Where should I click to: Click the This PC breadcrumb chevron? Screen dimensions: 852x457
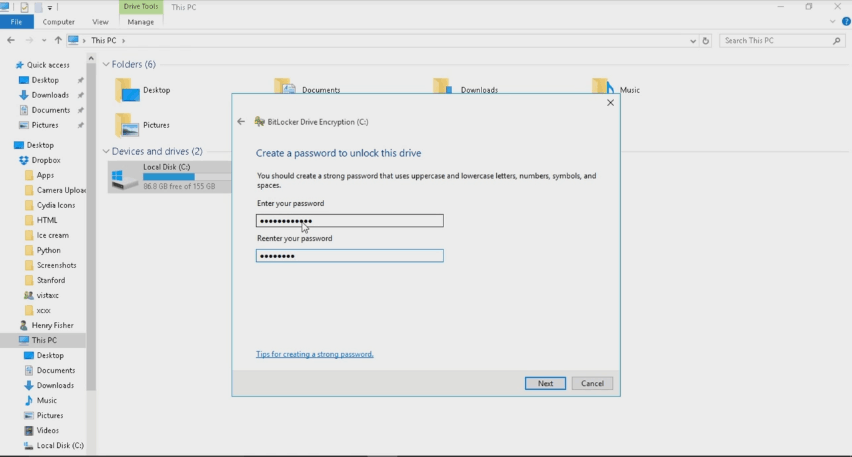(x=123, y=41)
